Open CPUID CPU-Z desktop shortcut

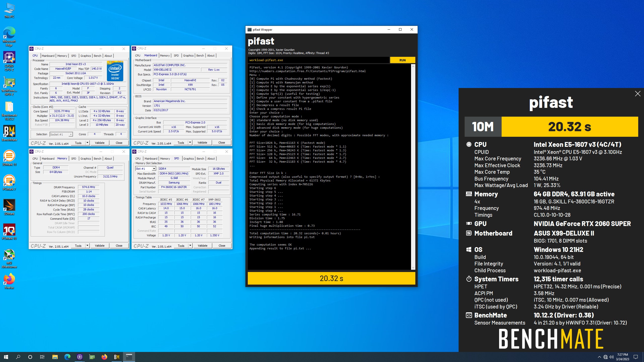tap(9, 61)
